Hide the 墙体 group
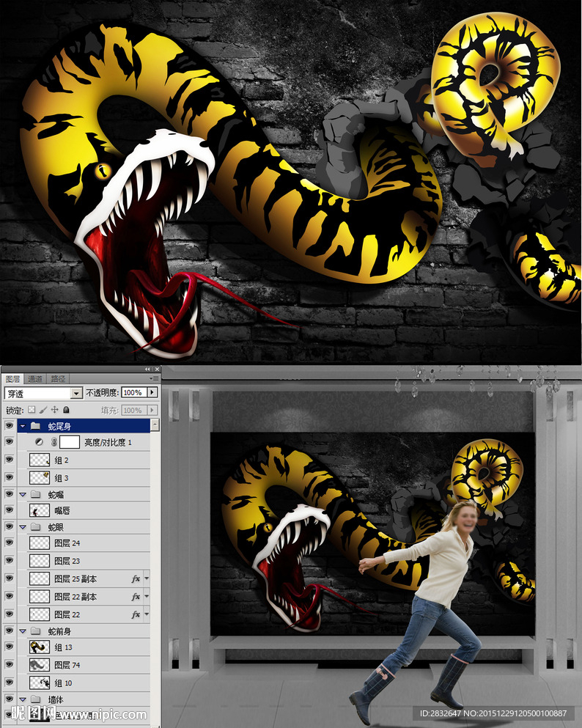 [x=9, y=699]
